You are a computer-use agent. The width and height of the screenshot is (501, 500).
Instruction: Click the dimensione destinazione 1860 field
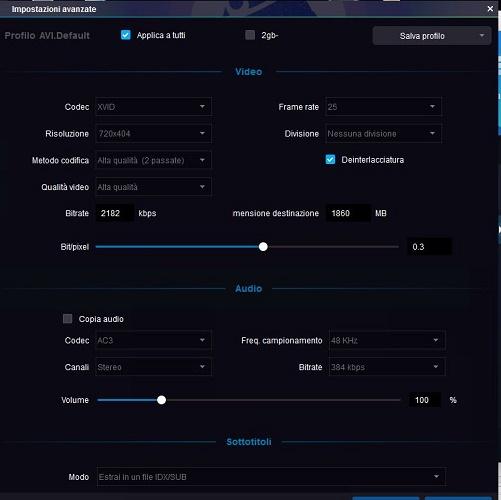(348, 213)
